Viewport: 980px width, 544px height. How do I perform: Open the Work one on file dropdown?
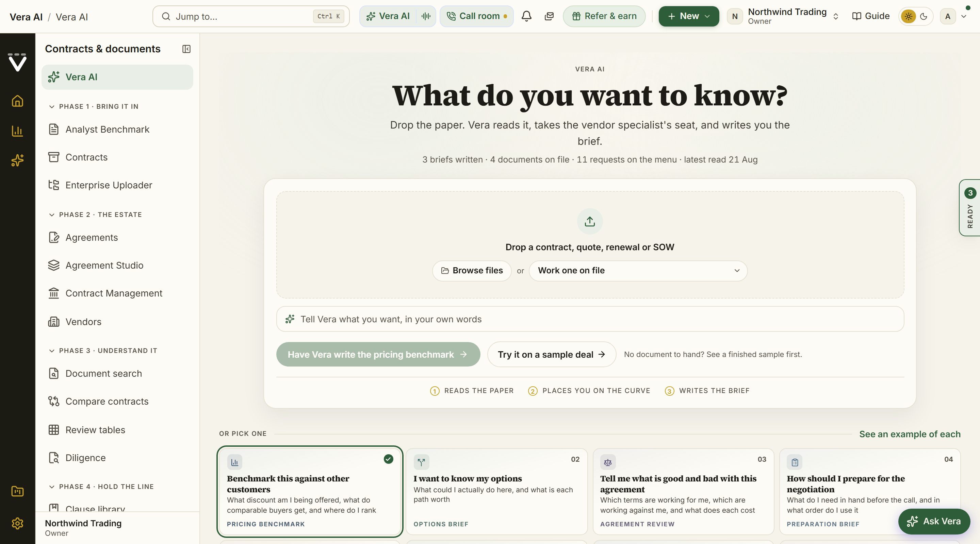pyautogui.click(x=638, y=271)
